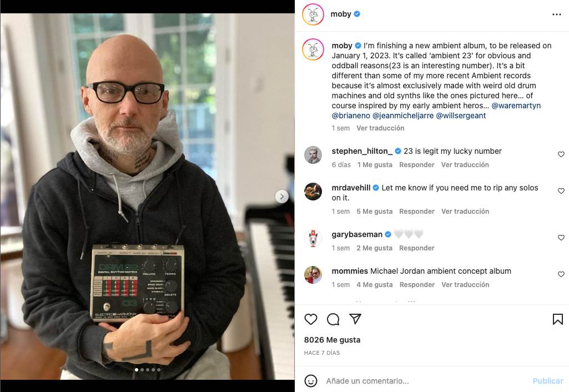The width and height of the screenshot is (569, 392).
Task: Click the Publicar button
Action: [x=547, y=381]
